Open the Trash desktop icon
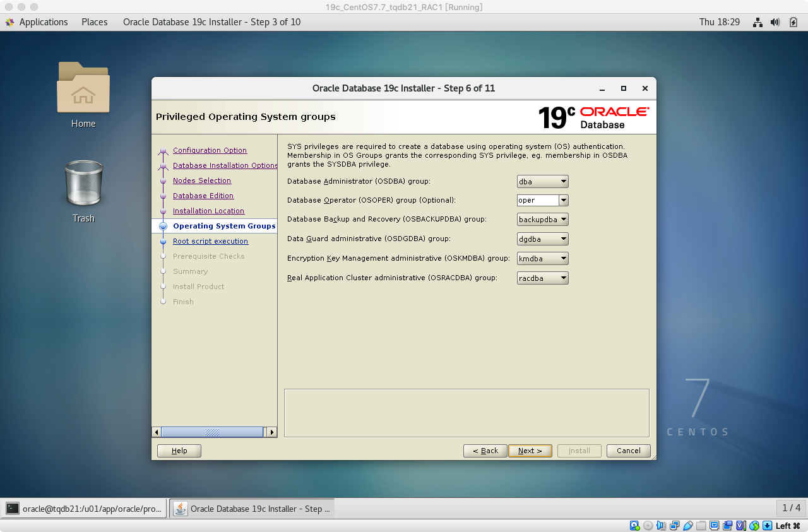Image resolution: width=808 pixels, height=532 pixels. click(83, 182)
